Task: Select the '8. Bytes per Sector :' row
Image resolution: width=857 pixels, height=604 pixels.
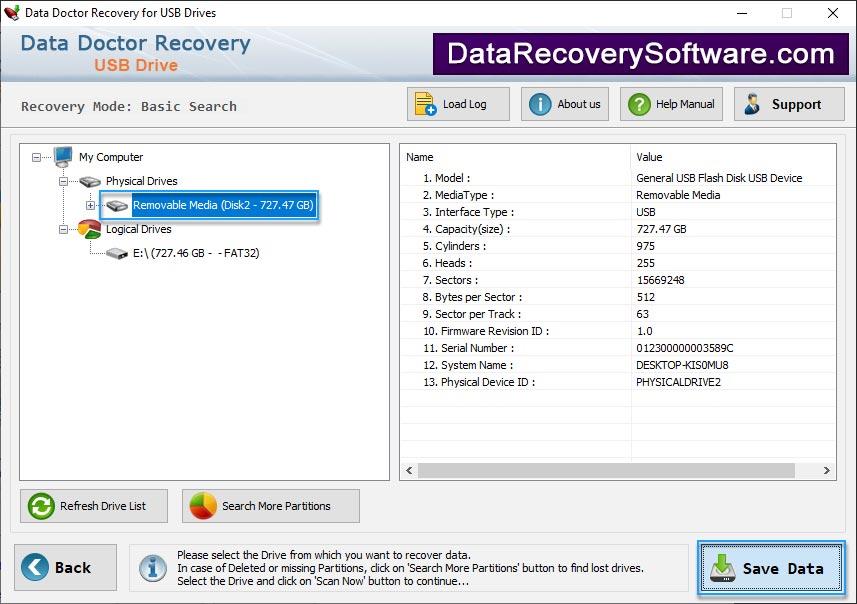Action: 618,297
